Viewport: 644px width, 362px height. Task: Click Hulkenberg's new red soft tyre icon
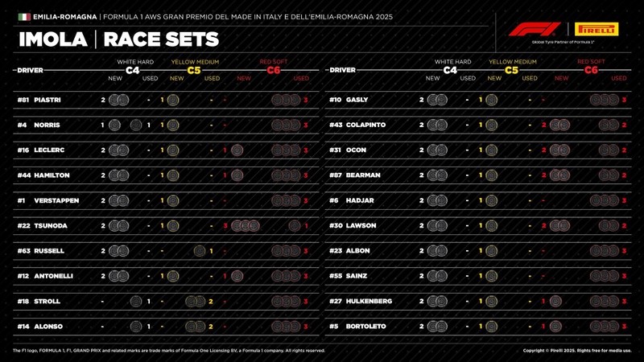pos(555,301)
